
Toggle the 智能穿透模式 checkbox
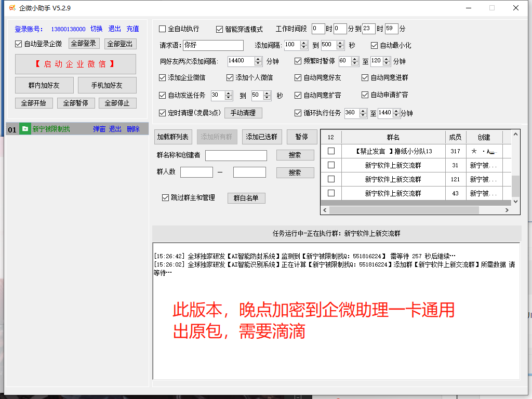coord(220,29)
